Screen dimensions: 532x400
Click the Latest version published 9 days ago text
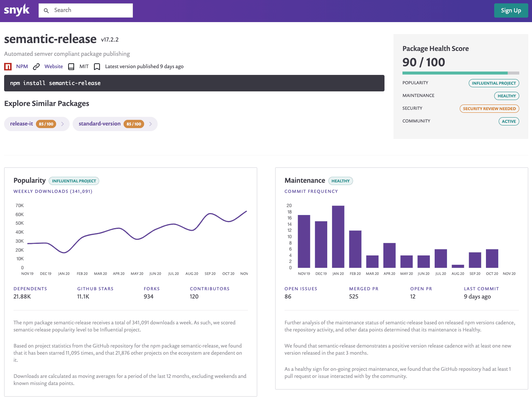pos(144,66)
